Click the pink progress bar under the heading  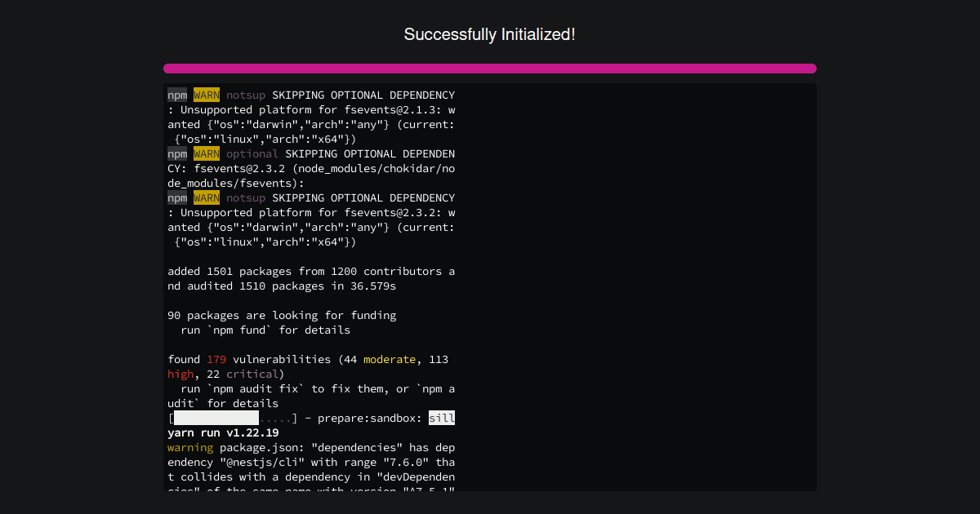(489, 69)
